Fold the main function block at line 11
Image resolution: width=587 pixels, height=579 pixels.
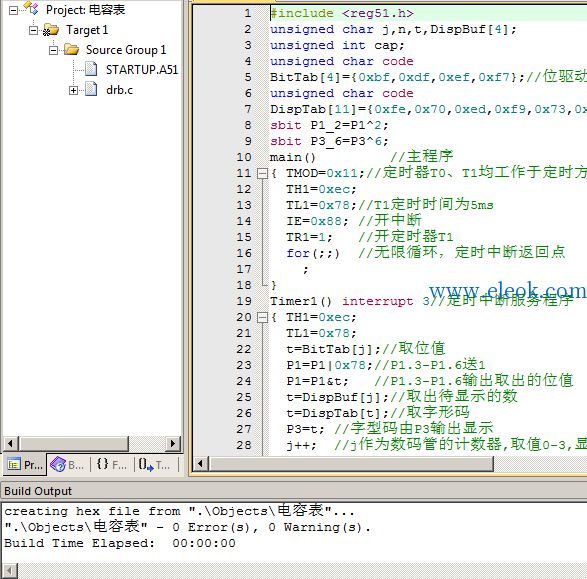tap(262, 173)
